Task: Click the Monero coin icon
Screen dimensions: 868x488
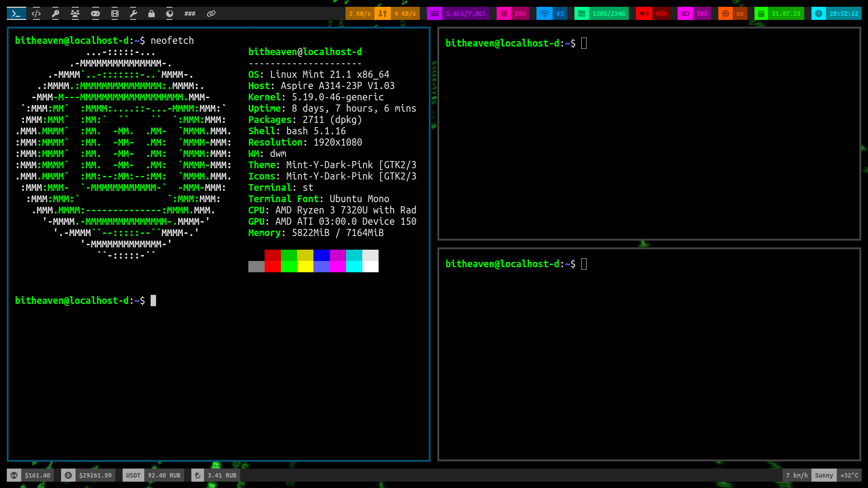Action: coord(14,475)
